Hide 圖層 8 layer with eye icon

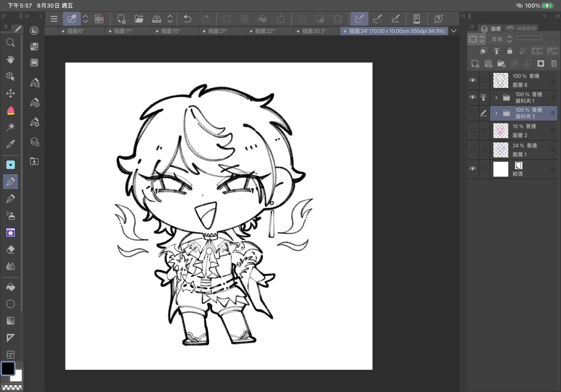tap(473, 80)
